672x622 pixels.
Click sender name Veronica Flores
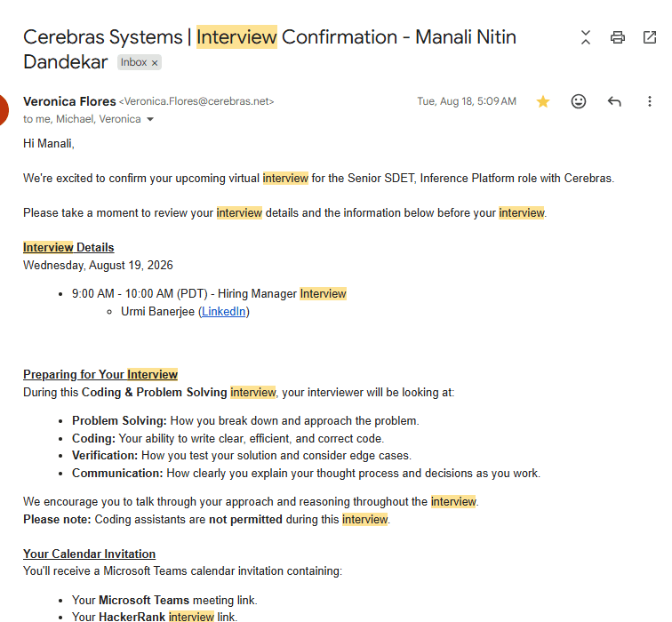(69, 101)
